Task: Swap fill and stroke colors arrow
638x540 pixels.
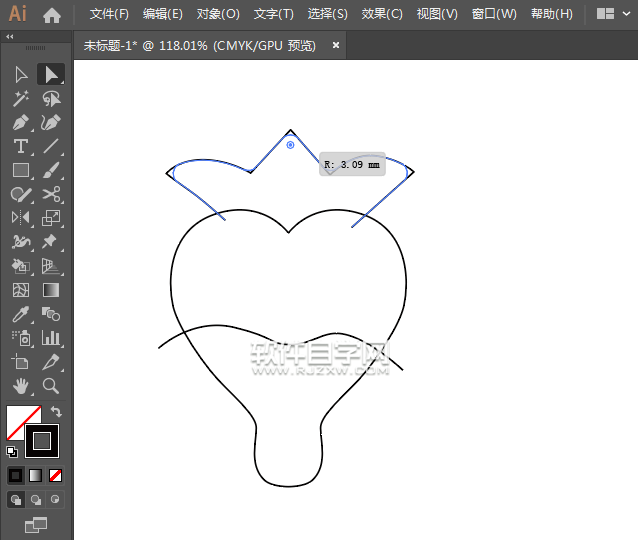Action: 57,411
